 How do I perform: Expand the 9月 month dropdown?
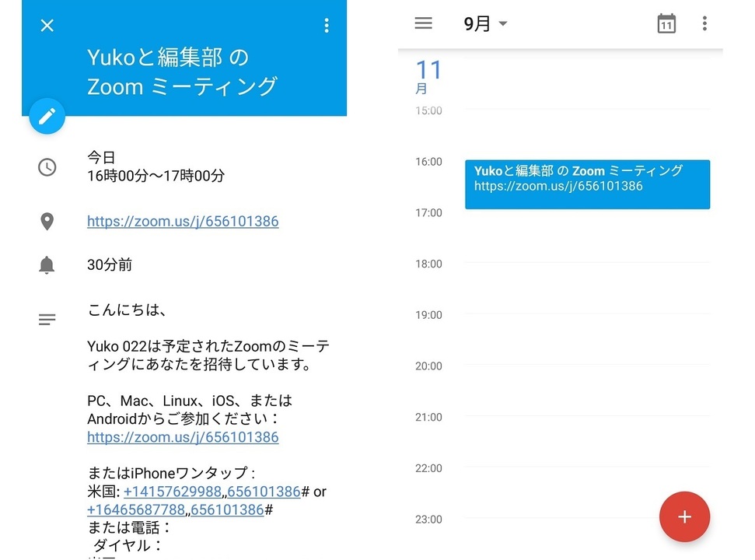pos(485,23)
